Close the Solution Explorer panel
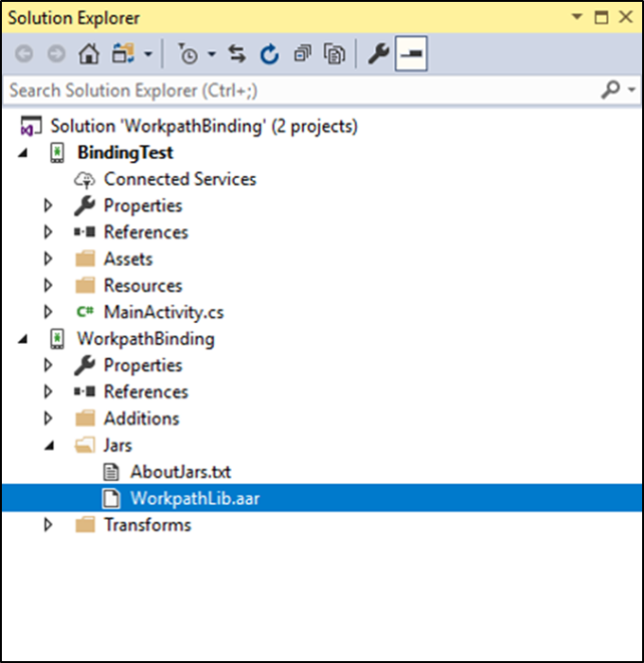Image resolution: width=644 pixels, height=663 pixels. (x=626, y=17)
